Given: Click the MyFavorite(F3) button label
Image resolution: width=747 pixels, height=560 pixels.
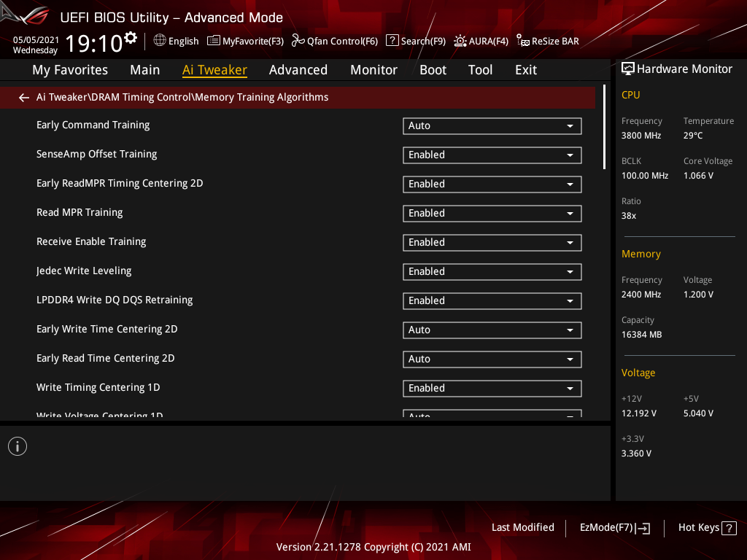Looking at the screenshot, I should pos(253,42).
